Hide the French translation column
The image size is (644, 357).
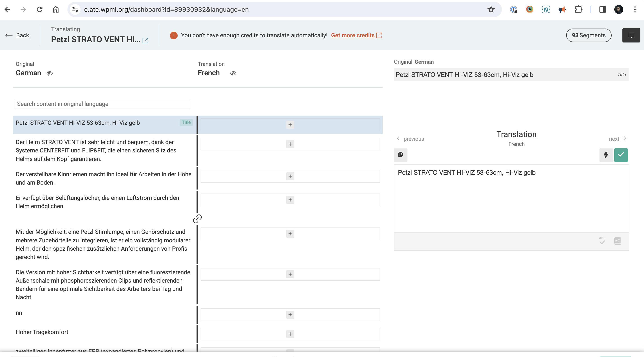coord(233,73)
